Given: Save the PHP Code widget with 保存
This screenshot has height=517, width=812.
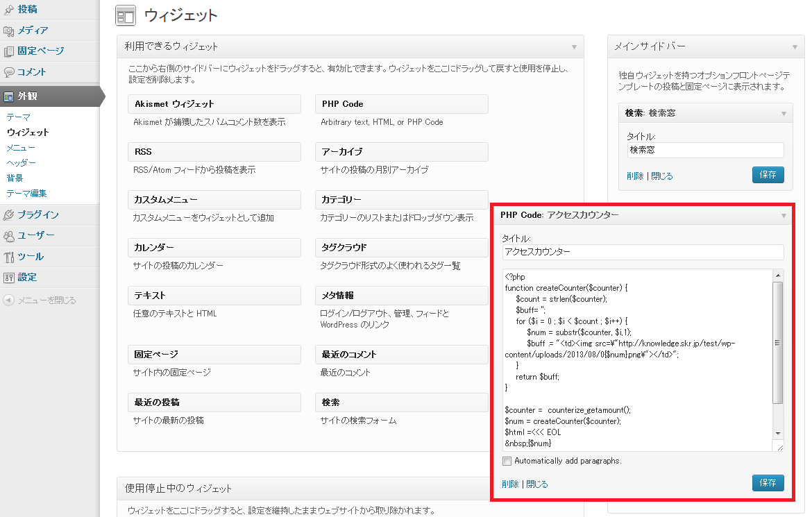Looking at the screenshot, I should 768,483.
